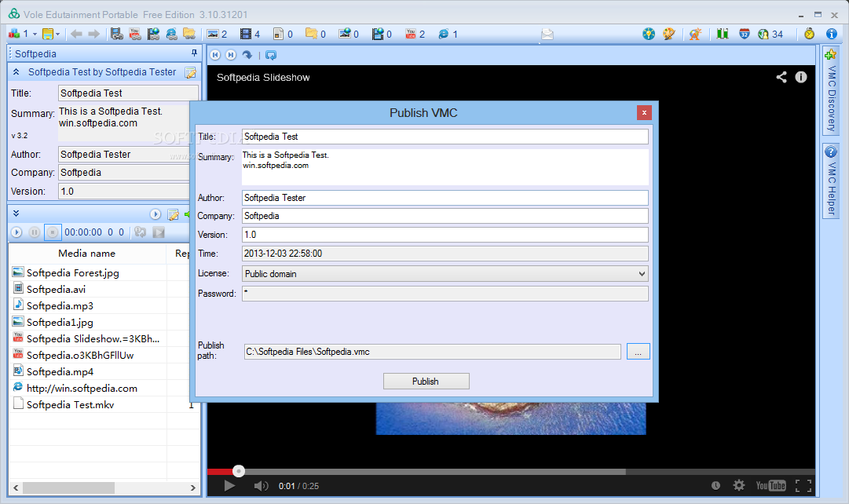
Task: Click the YouTube video progress bar handle
Action: [x=238, y=471]
